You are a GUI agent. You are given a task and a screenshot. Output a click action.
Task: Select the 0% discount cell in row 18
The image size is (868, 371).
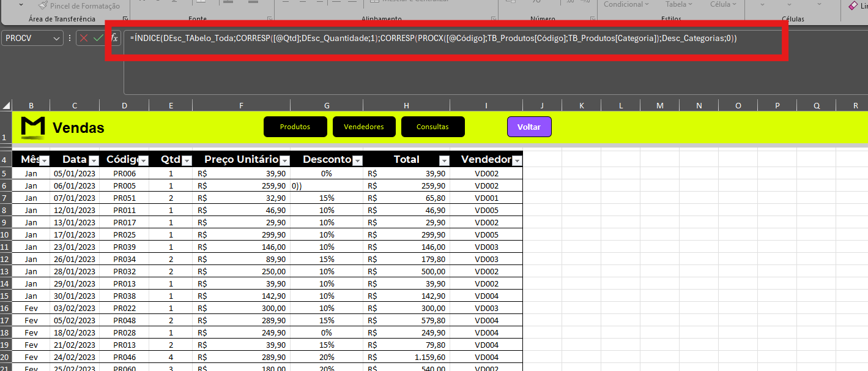click(x=327, y=332)
